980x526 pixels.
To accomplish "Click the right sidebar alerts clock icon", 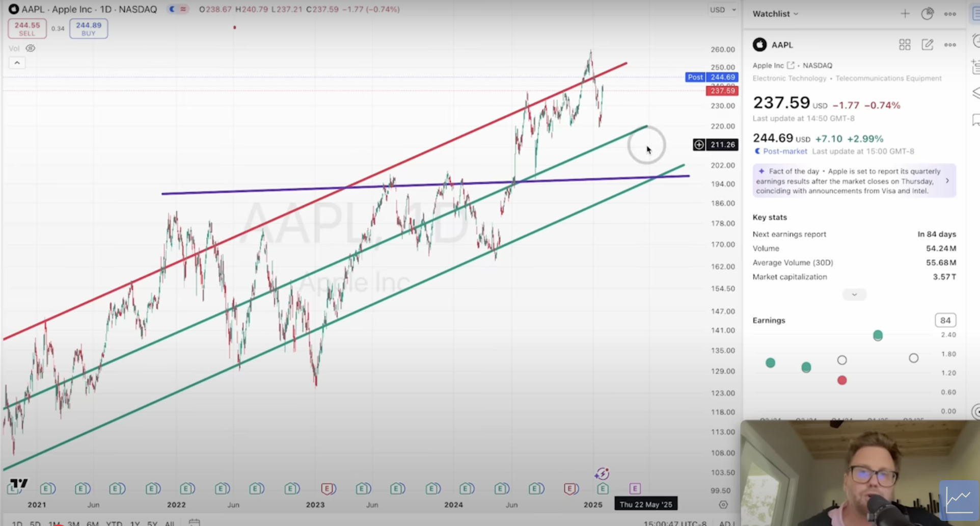I will [x=976, y=41].
